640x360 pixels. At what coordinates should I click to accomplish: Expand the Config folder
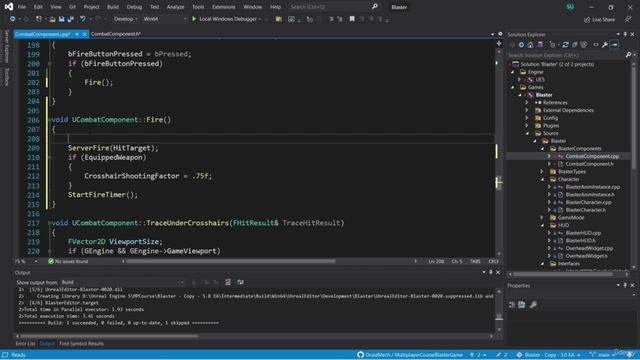tap(527, 118)
